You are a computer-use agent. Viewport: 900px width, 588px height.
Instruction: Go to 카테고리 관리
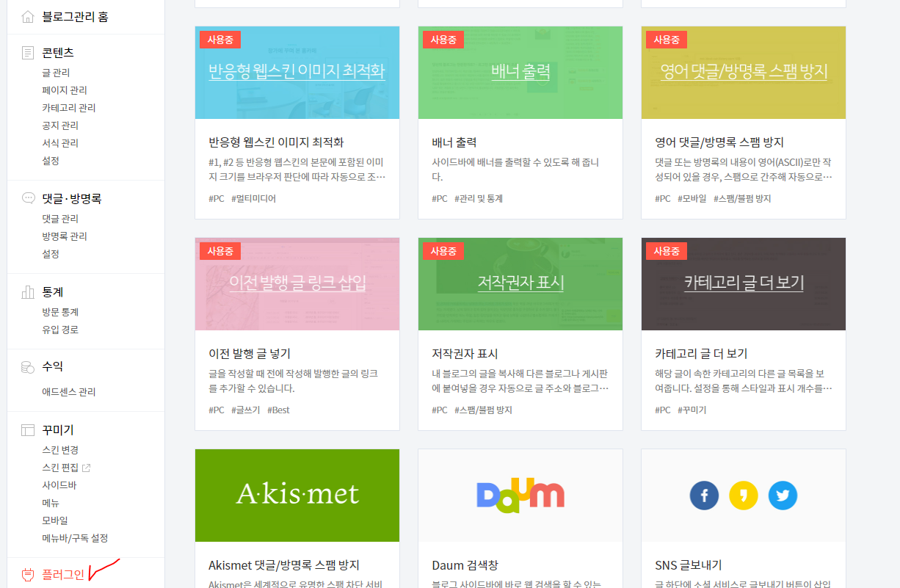(x=69, y=108)
